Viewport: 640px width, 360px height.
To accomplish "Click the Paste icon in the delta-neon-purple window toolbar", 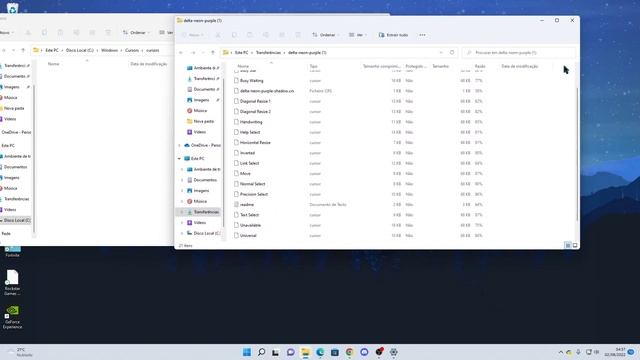I will coord(250,35).
